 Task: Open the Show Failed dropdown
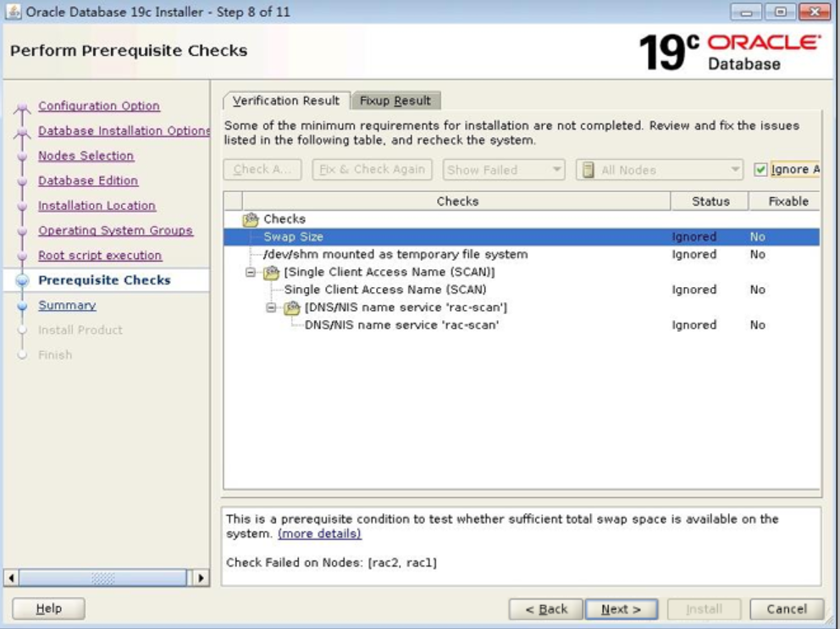[504, 170]
